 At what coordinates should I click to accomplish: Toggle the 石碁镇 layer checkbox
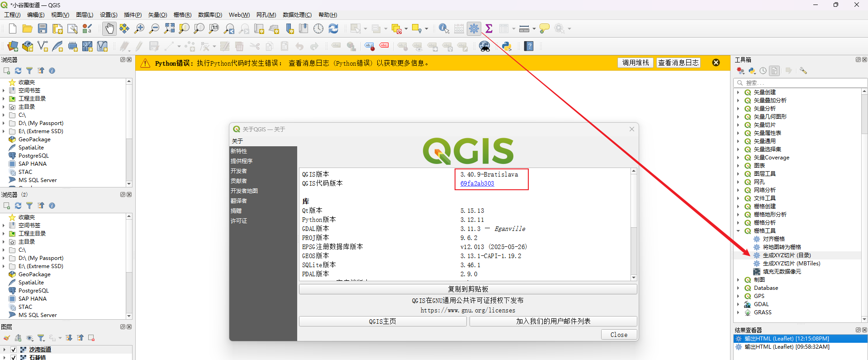point(14,357)
